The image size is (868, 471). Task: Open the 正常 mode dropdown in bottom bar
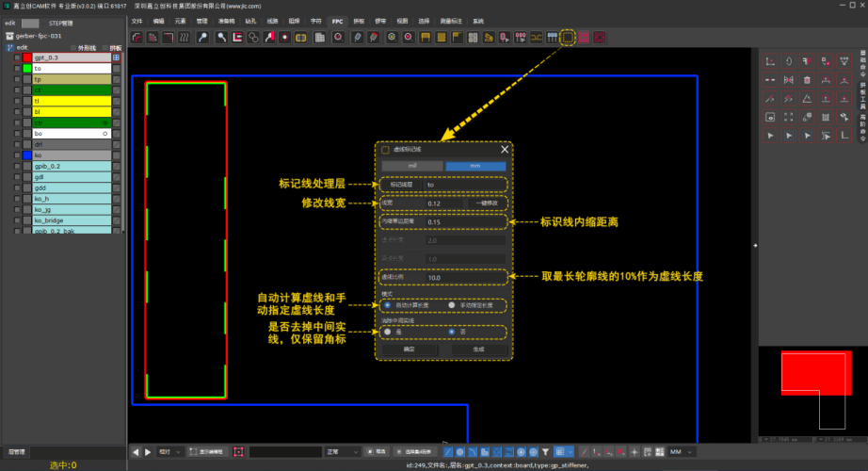point(342,452)
